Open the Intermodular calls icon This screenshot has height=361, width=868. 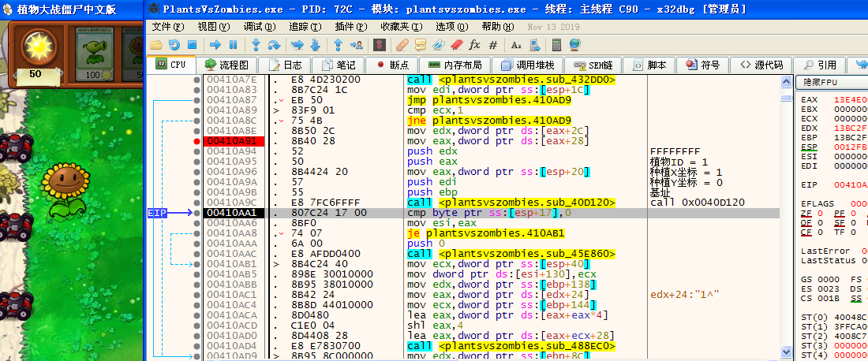point(535,45)
